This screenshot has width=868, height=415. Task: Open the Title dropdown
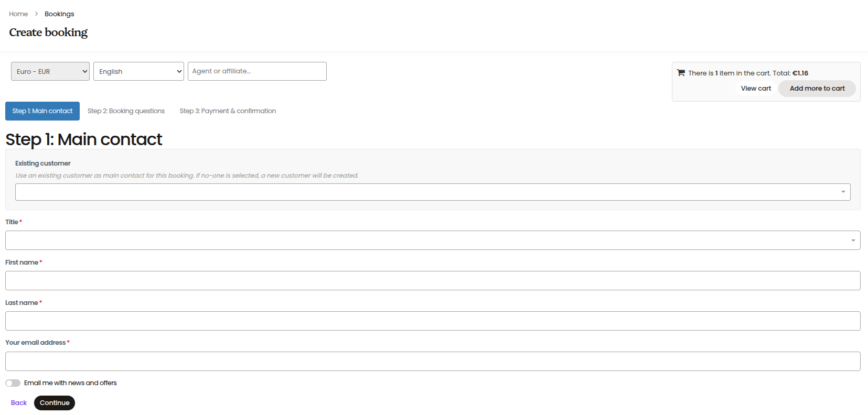[x=433, y=240]
